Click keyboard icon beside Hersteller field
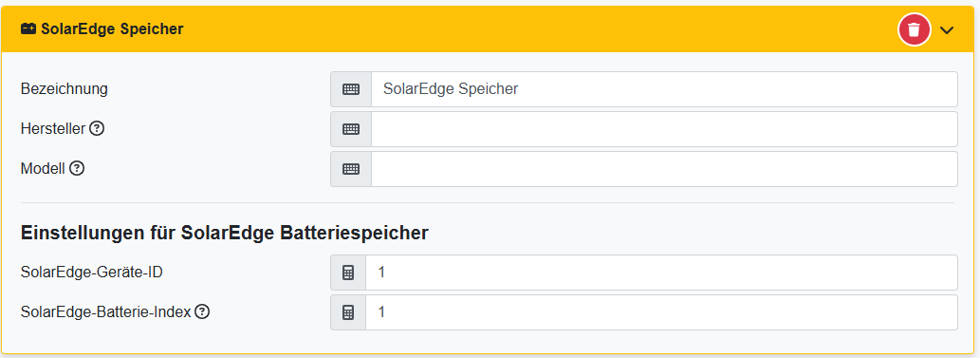Viewport: 980px width, 358px height. coord(351,129)
